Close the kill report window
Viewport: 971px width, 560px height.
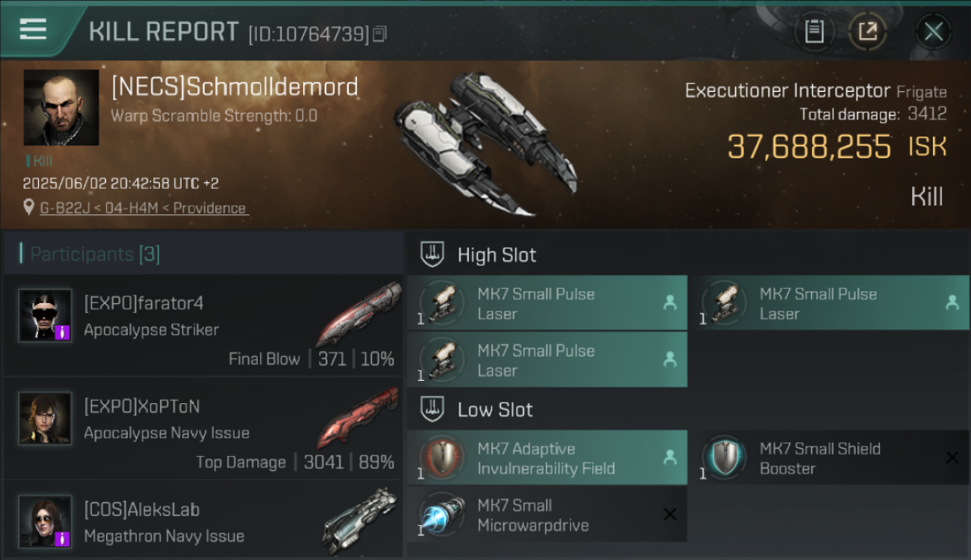point(934,31)
